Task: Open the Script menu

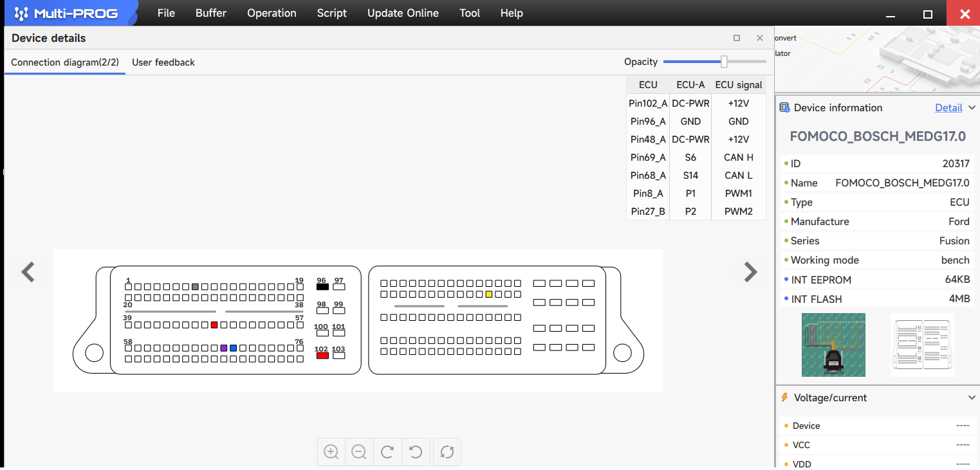Action: tap(332, 13)
